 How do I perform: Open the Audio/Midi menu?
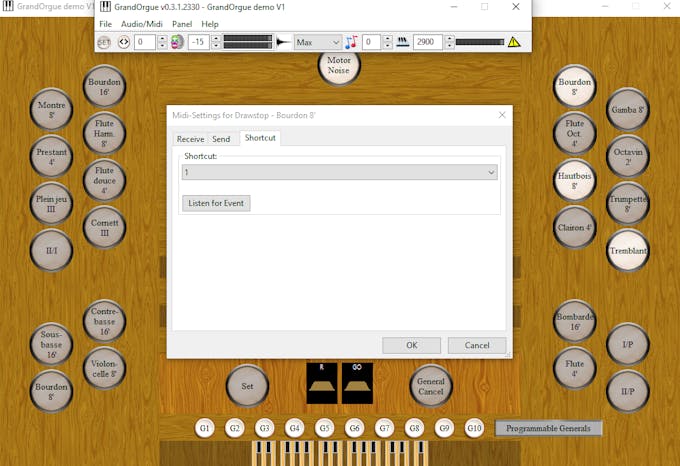[142, 24]
